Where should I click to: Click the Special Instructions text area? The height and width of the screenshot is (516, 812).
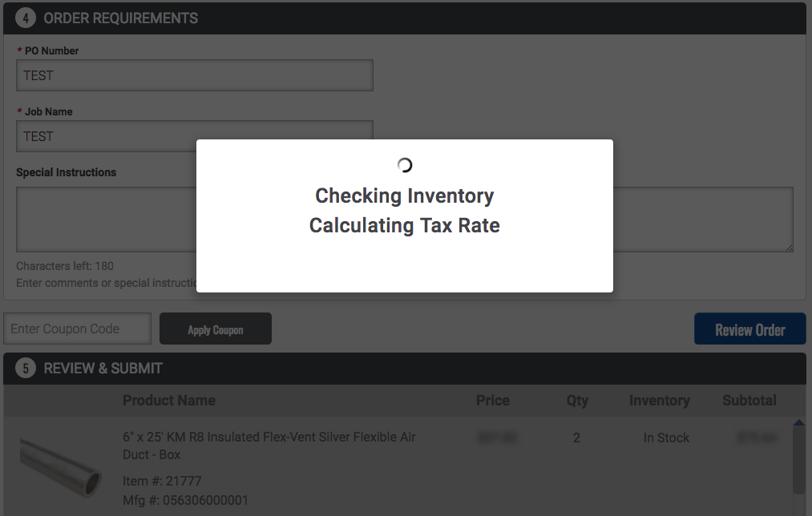[x=405, y=220]
